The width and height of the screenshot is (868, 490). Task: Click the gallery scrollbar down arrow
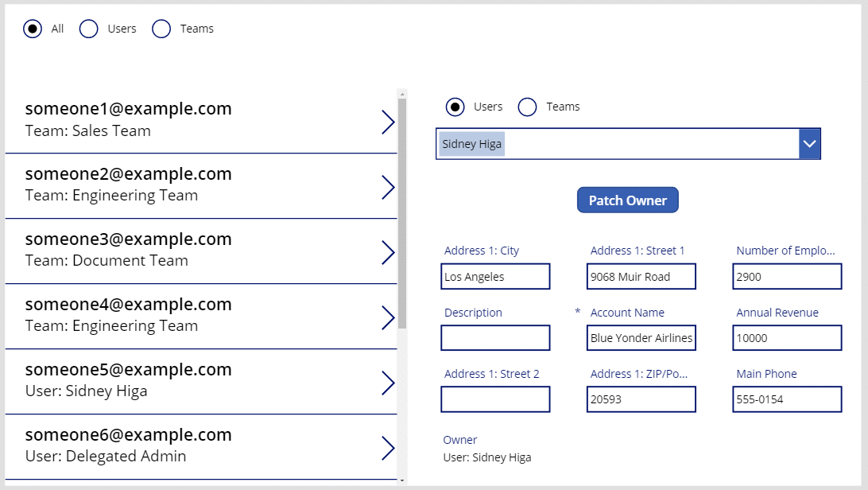pos(402,480)
